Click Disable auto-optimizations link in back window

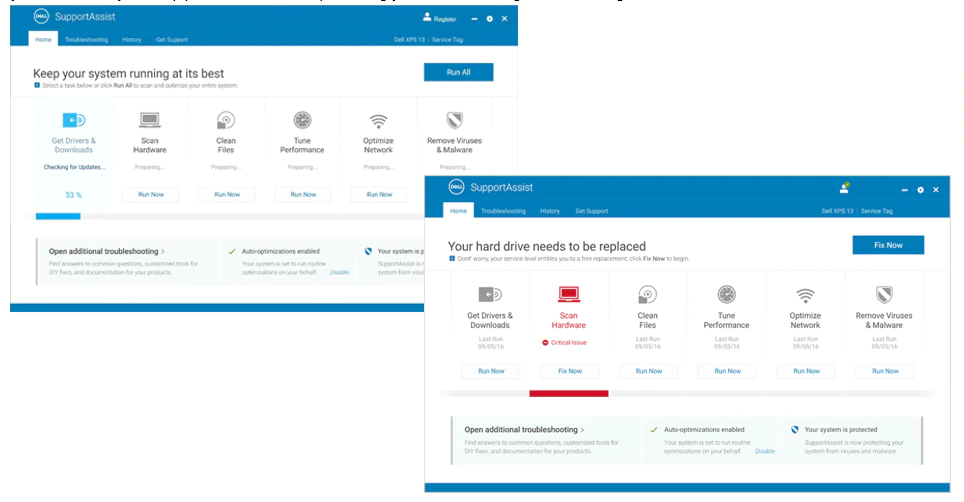coord(339,272)
